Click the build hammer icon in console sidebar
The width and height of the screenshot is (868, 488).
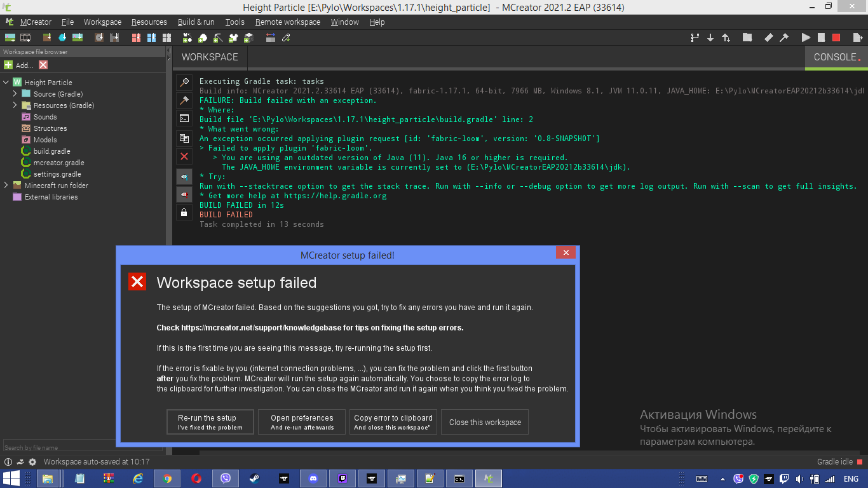pos(184,100)
